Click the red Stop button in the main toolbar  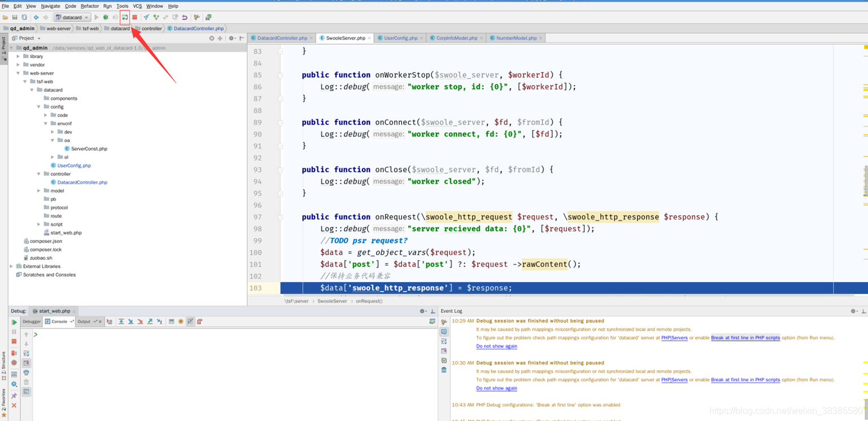[134, 17]
